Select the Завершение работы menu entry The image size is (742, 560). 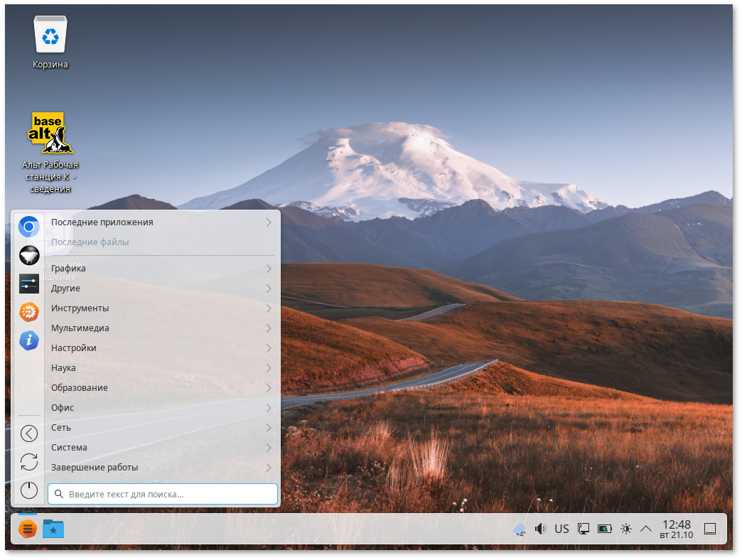point(95,468)
